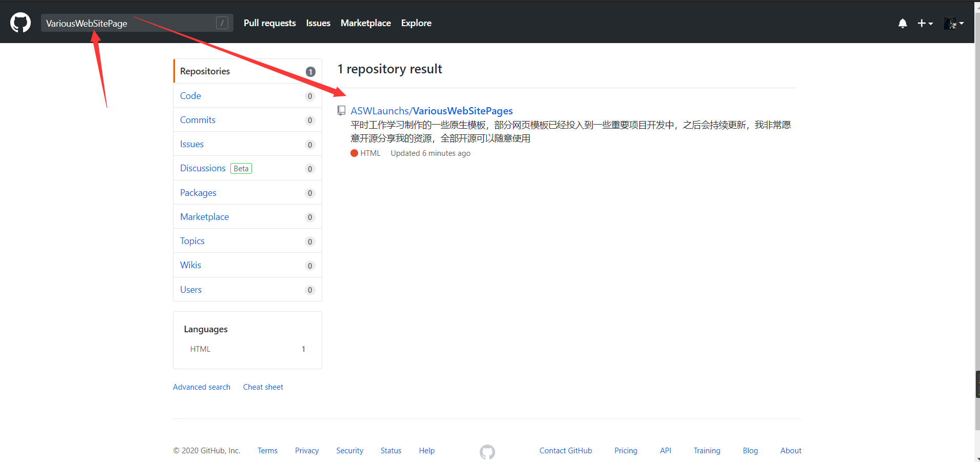
Task: Click the Repositories count badge
Action: coord(310,72)
